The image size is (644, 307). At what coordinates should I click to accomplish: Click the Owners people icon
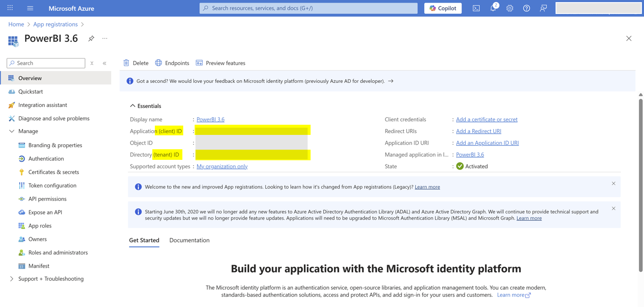tap(22, 239)
